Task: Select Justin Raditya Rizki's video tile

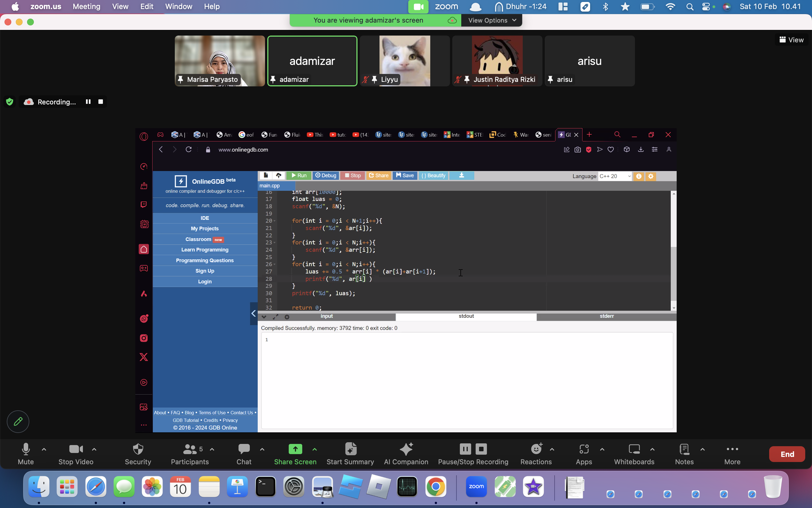Action: (x=497, y=61)
